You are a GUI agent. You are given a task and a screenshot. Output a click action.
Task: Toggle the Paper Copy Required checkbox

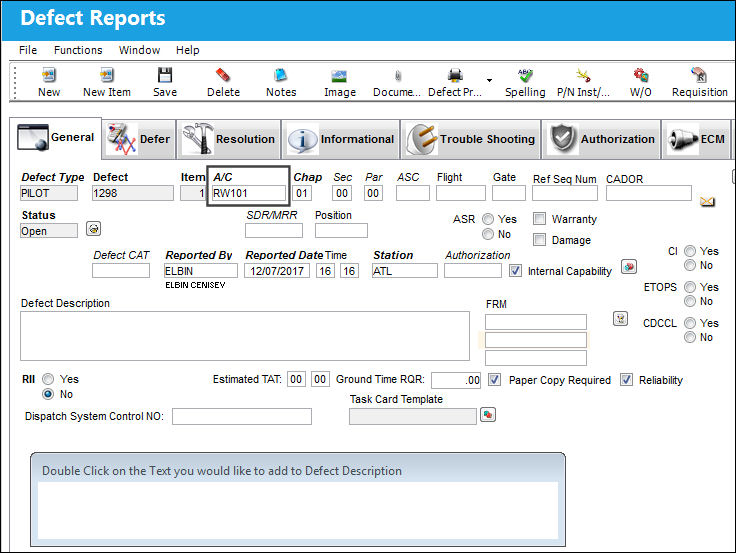tap(494, 379)
